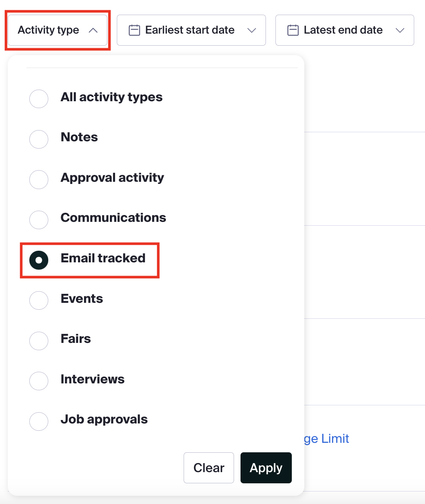The image size is (425, 504).
Task: Expand the Earliest start date chevron
Action: click(252, 31)
